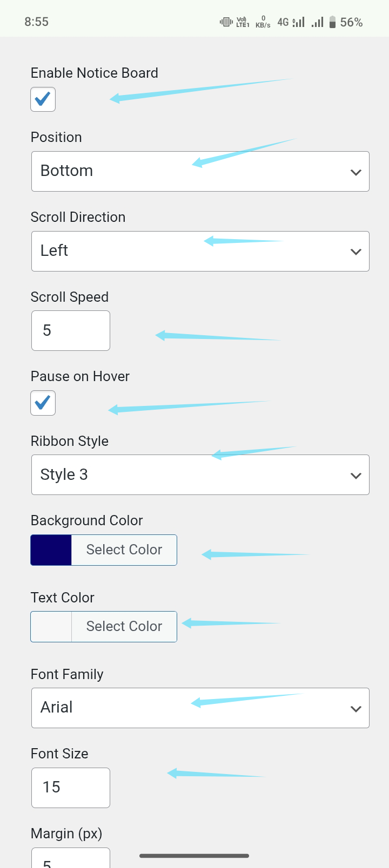Expand the Ribbon Style dropdown
389x868 pixels.
click(x=200, y=475)
